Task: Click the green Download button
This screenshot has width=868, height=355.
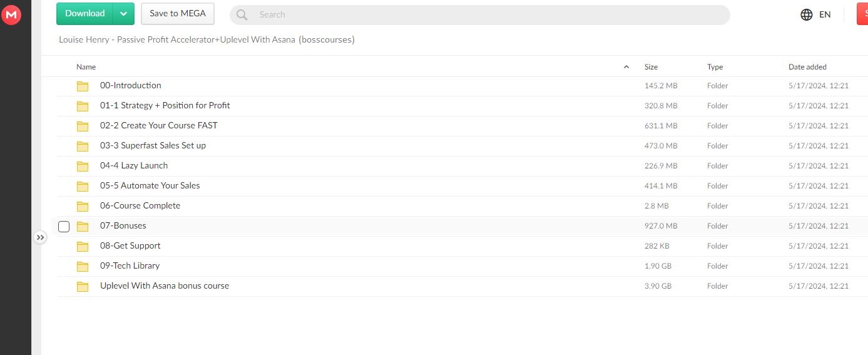Action: point(85,14)
